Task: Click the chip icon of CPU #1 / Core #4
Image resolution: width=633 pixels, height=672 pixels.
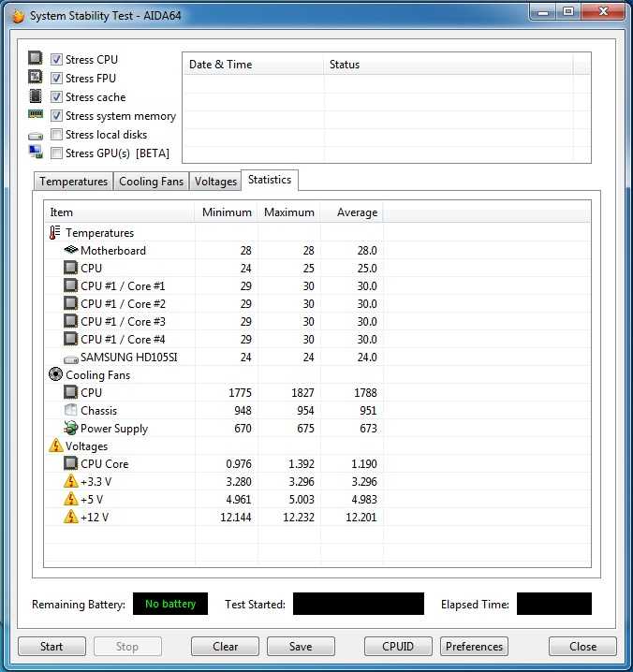Action: pos(71,339)
